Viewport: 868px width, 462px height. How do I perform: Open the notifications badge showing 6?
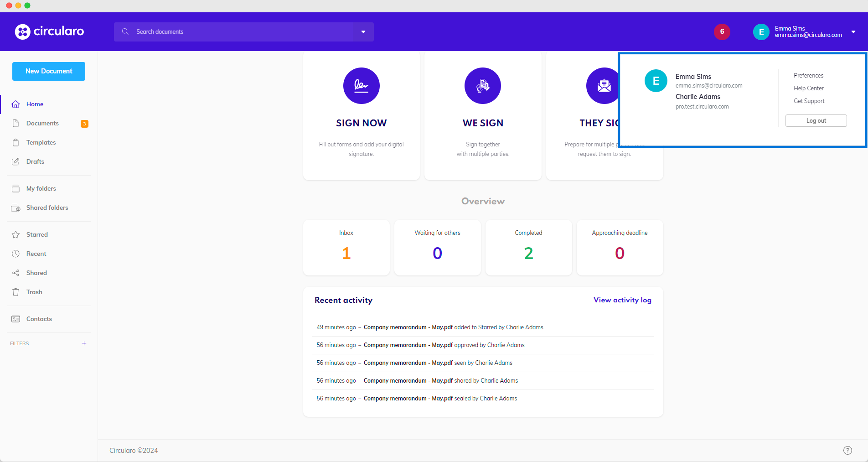click(x=722, y=32)
